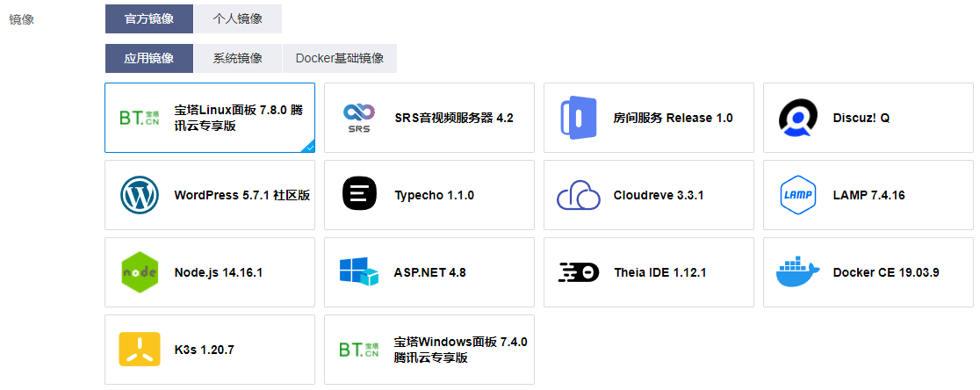This screenshot has height=390, width=980.
Task: Open the 系统镜像 tab
Action: coord(237,58)
